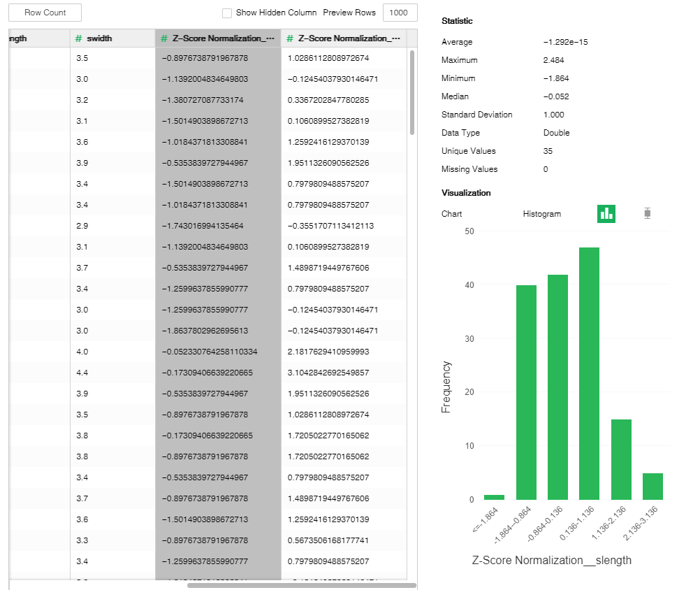The image size is (700, 590).
Task: Click the tallest histogram bar 0.136-1.136
Action: (590, 373)
